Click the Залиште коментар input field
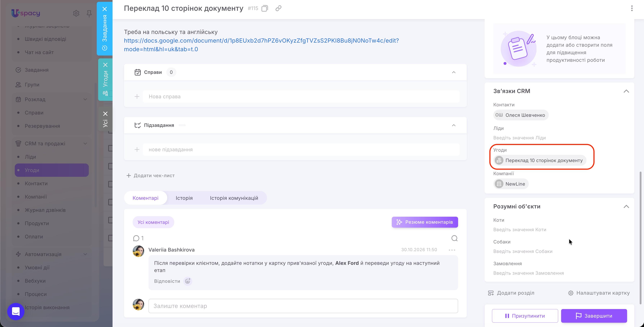 click(303, 306)
